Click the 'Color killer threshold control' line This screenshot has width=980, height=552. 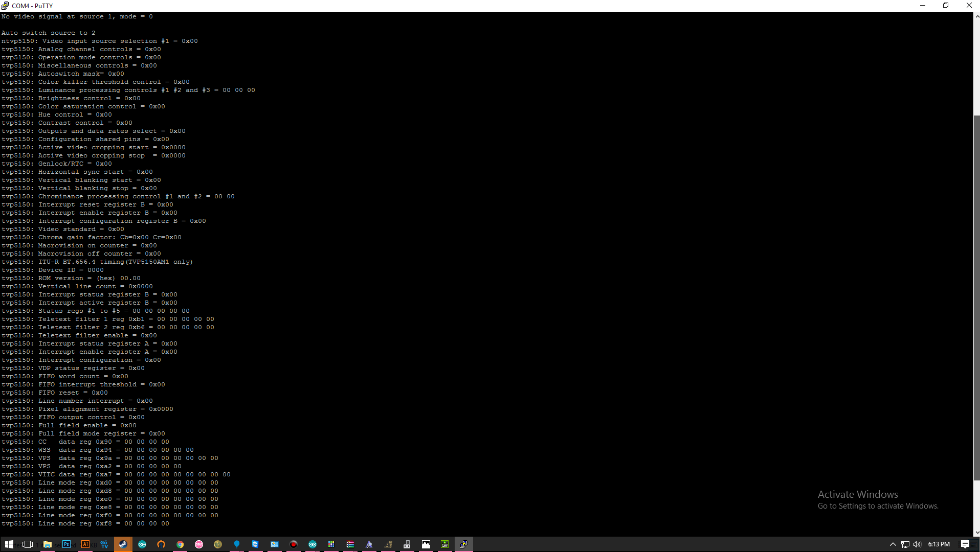click(x=96, y=82)
